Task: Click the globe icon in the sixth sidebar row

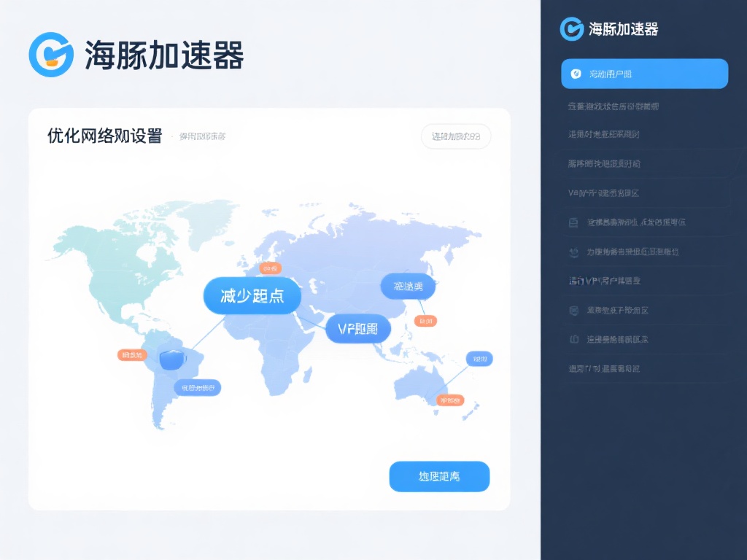Action: click(574, 251)
